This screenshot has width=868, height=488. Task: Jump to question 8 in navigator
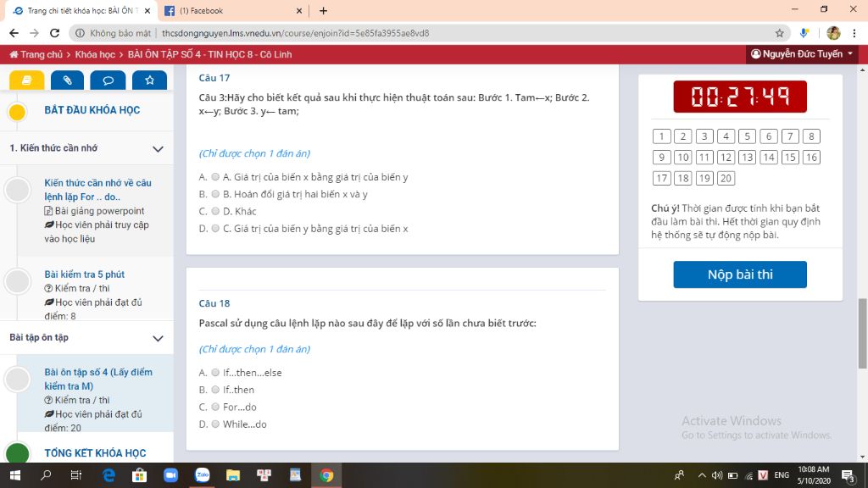pos(811,136)
